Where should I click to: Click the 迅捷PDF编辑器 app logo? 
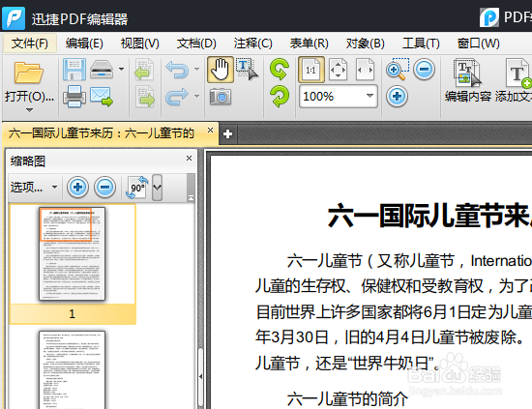(14, 18)
